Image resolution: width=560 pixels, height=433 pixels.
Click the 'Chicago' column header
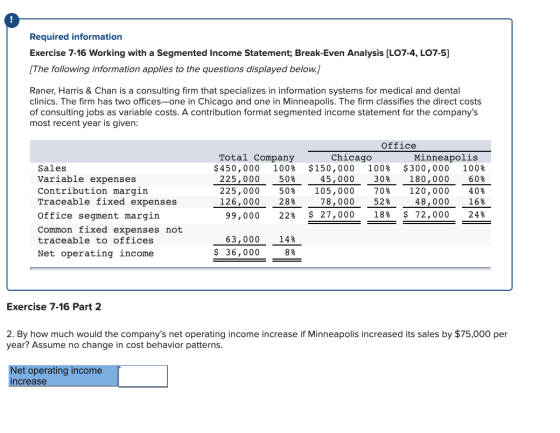[x=351, y=158]
